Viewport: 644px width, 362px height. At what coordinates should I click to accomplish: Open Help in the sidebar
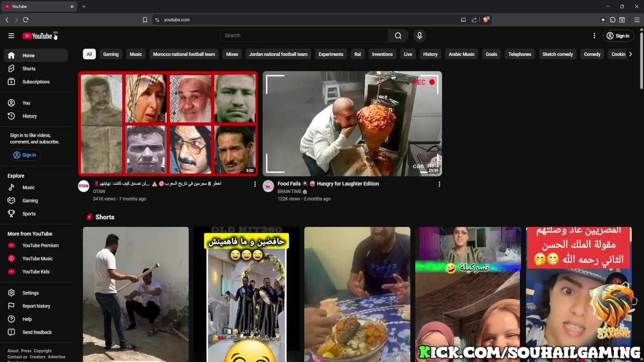coord(35,319)
